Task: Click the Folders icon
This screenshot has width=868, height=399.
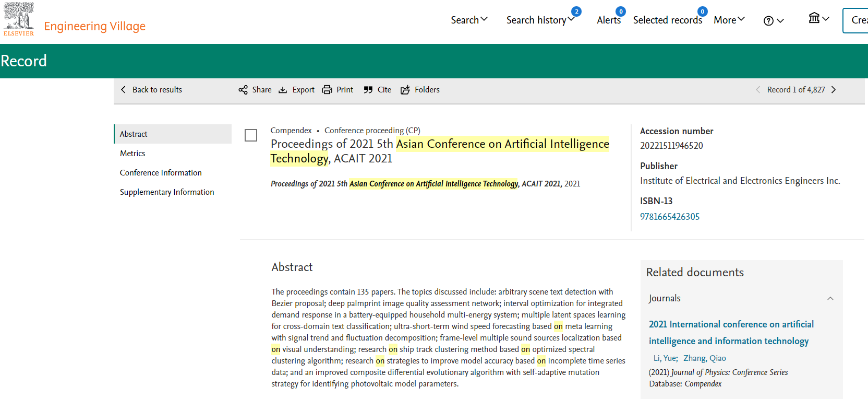Action: click(x=405, y=90)
